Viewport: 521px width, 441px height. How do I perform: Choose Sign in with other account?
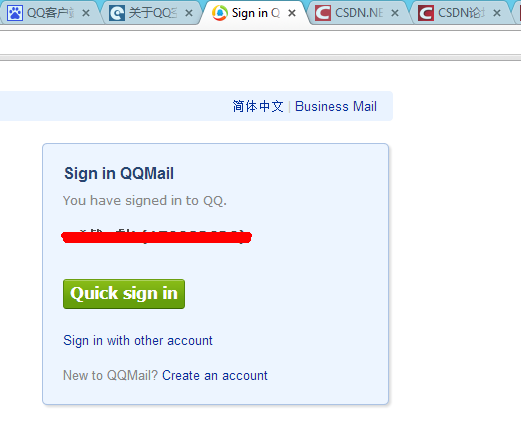pos(138,341)
